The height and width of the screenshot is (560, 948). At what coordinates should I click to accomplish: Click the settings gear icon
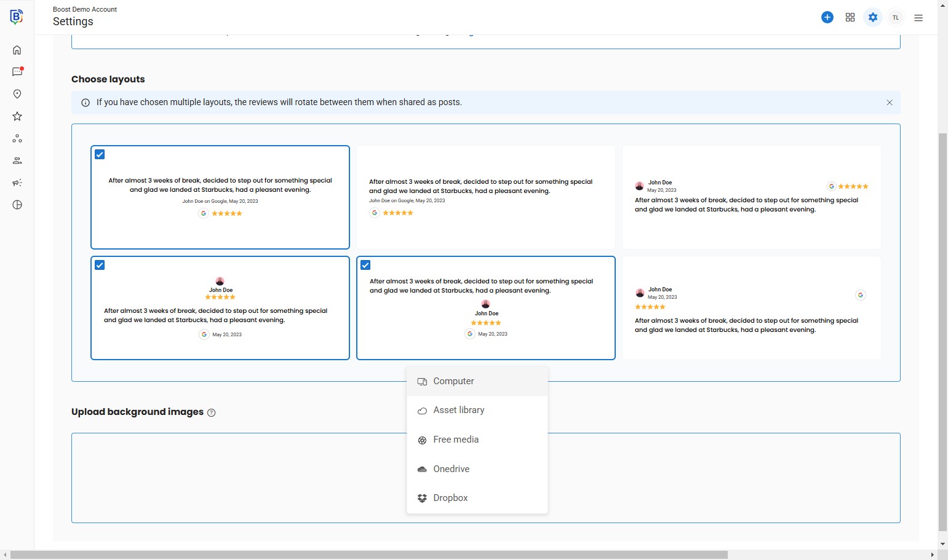tap(873, 18)
